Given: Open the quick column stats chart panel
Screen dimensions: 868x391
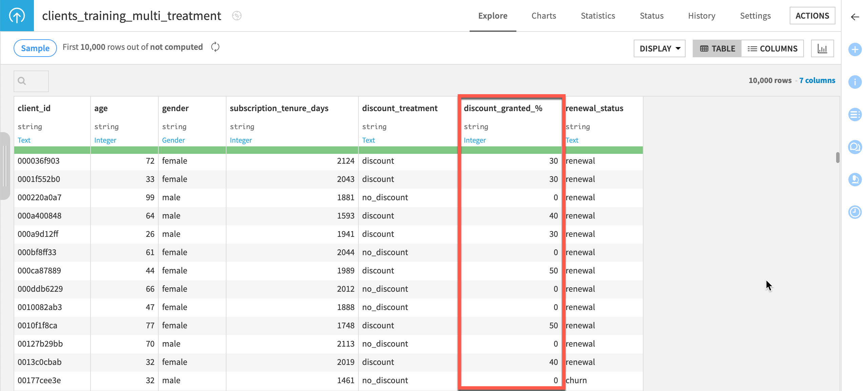Looking at the screenshot, I should pyautogui.click(x=823, y=48).
